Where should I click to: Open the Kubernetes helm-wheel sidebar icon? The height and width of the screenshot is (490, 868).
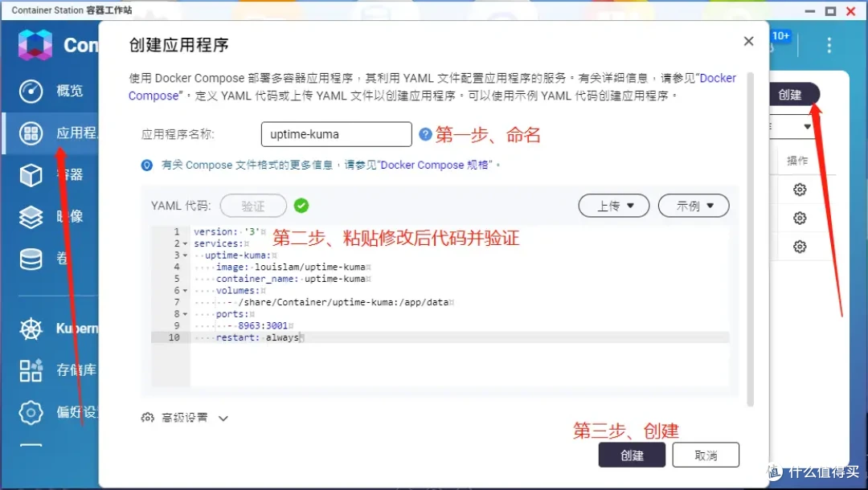31,329
